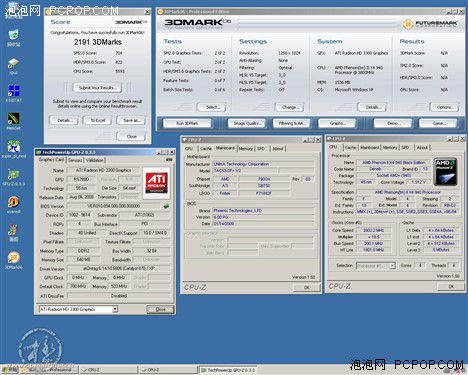This screenshot has height=375, width=468.
Task: Click the Demo button in 3DMark06
Action: coord(393,123)
